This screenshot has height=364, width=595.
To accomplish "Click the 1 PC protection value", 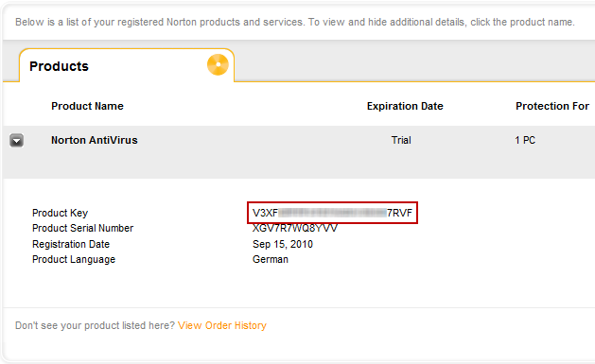I will click(525, 140).
